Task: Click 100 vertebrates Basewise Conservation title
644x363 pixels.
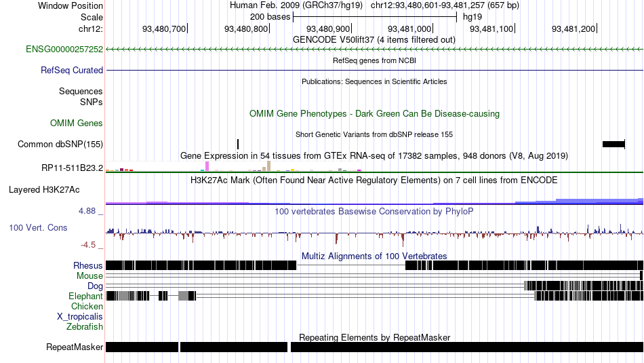Action: point(374,211)
